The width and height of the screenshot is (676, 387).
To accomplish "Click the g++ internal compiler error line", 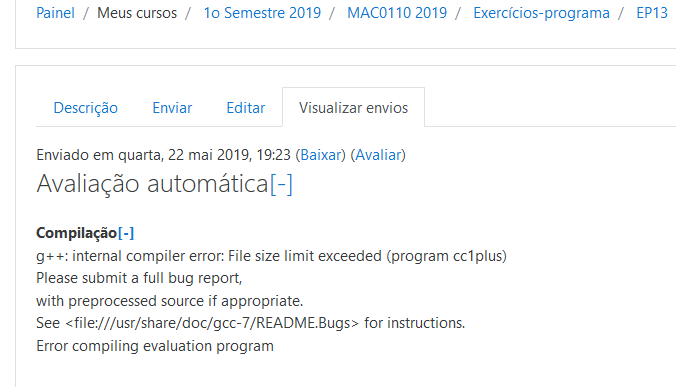I will pyautogui.click(x=272, y=256).
